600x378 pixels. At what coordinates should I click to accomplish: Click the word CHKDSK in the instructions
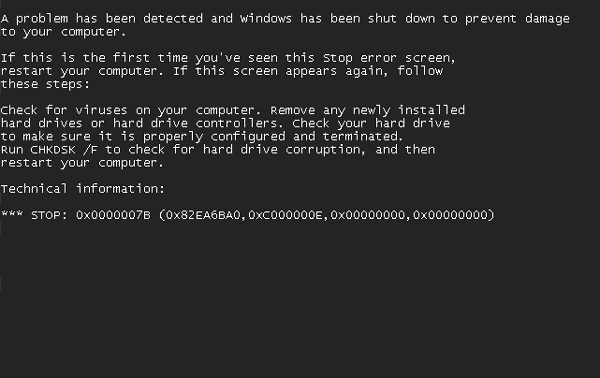[53, 150]
